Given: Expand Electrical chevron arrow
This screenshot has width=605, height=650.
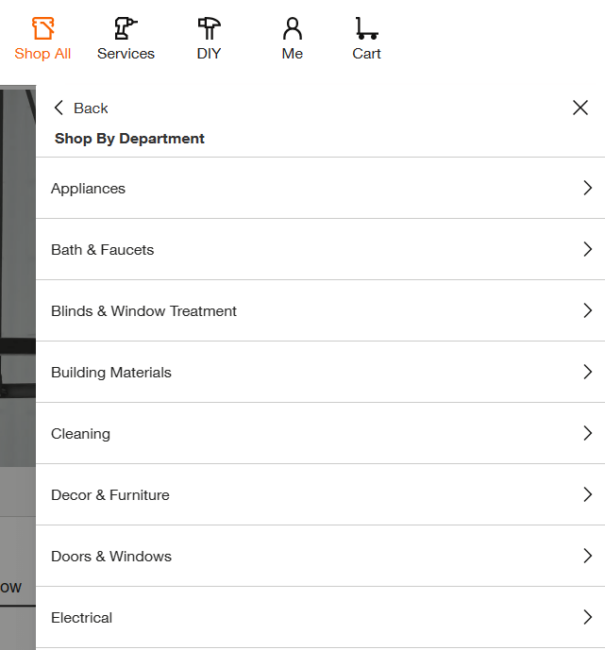Looking at the screenshot, I should [587, 617].
